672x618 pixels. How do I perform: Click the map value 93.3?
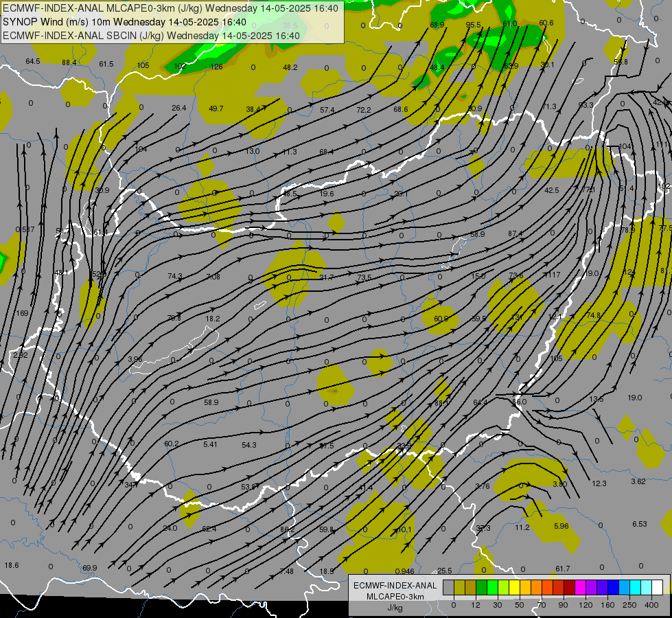pos(586,105)
